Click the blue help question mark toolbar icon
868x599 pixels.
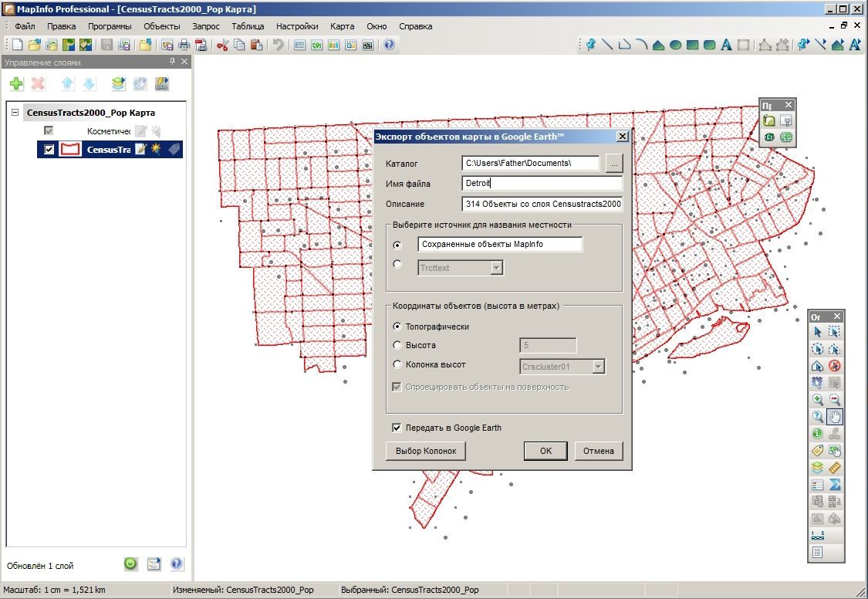point(389,45)
